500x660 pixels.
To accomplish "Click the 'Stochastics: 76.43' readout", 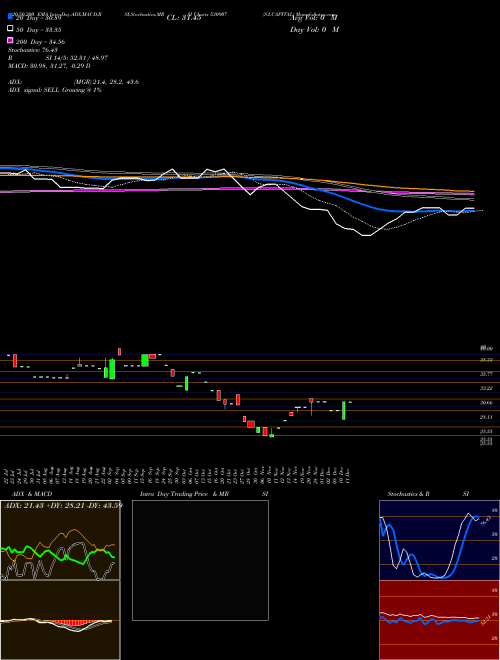I will pos(33,50).
